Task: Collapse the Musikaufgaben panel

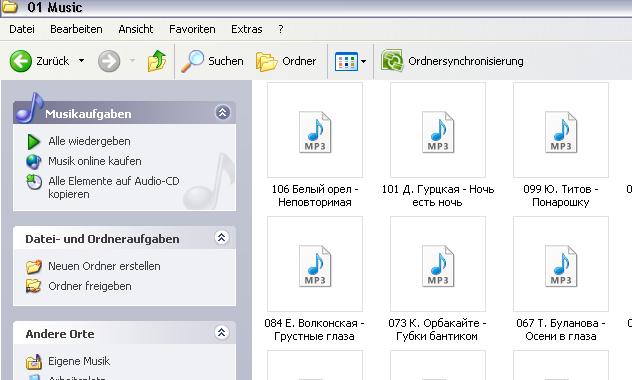Action: coord(222,112)
